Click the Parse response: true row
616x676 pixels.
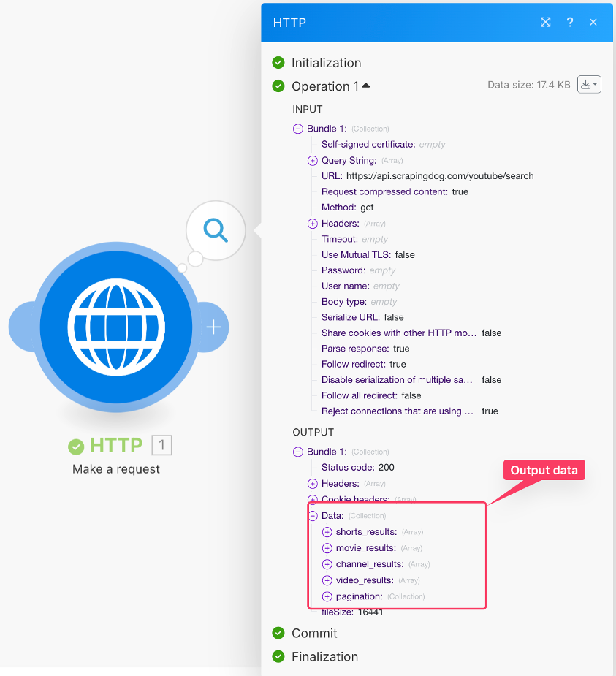[x=365, y=349]
